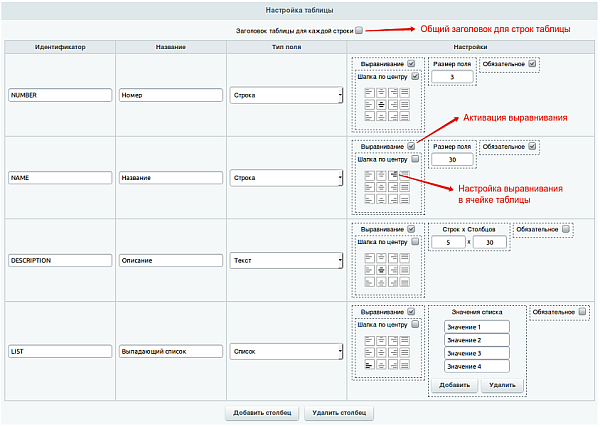
Task: Open field type dropdown showing 'Строка' for NUMBER
Action: (286, 95)
